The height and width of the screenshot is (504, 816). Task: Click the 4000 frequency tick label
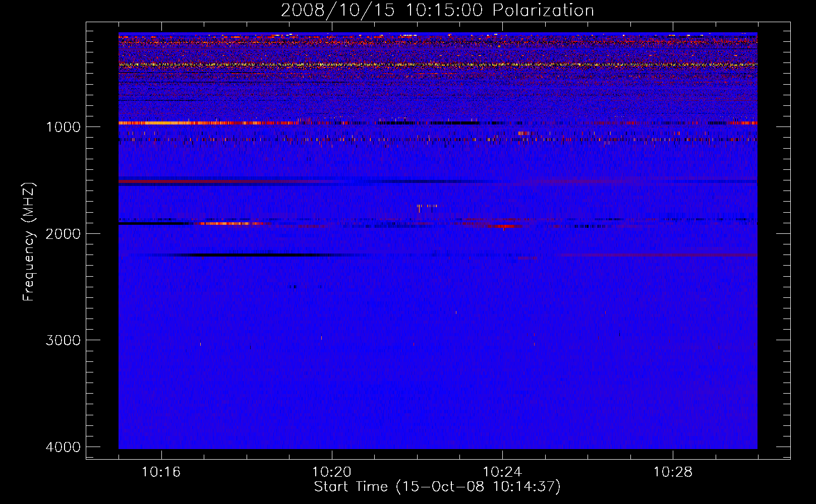tap(64, 447)
